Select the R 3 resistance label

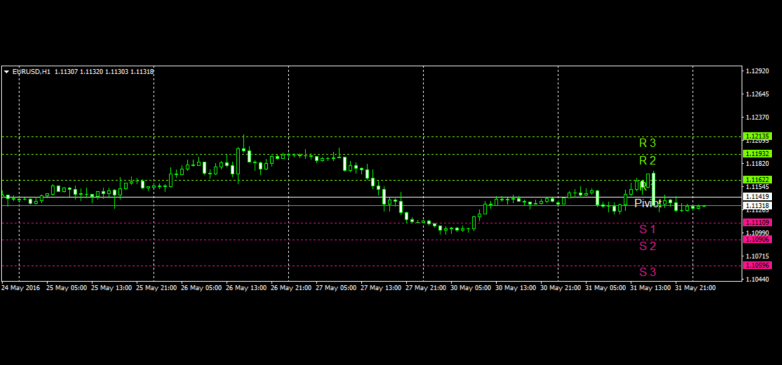648,143
